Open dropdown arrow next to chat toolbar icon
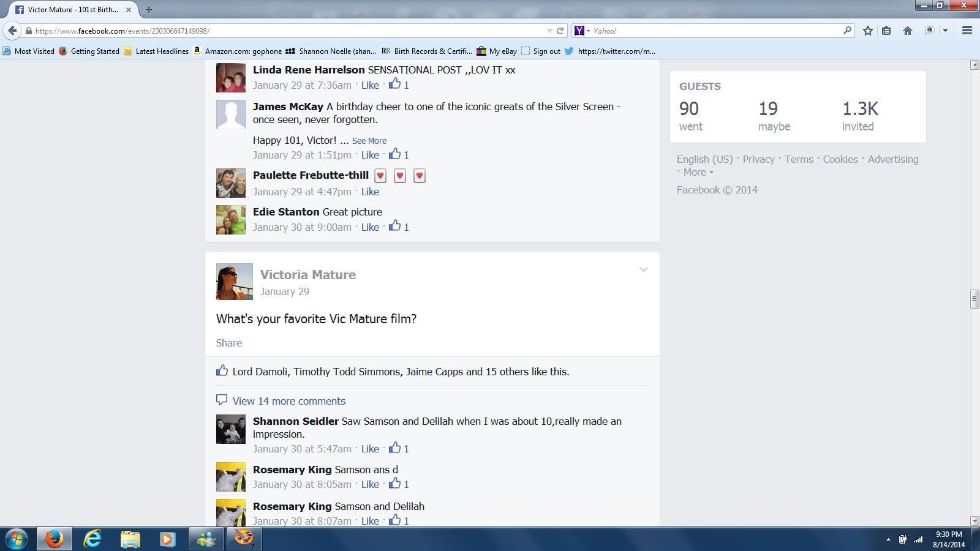Screen dimensions: 980x551 pos(945,31)
